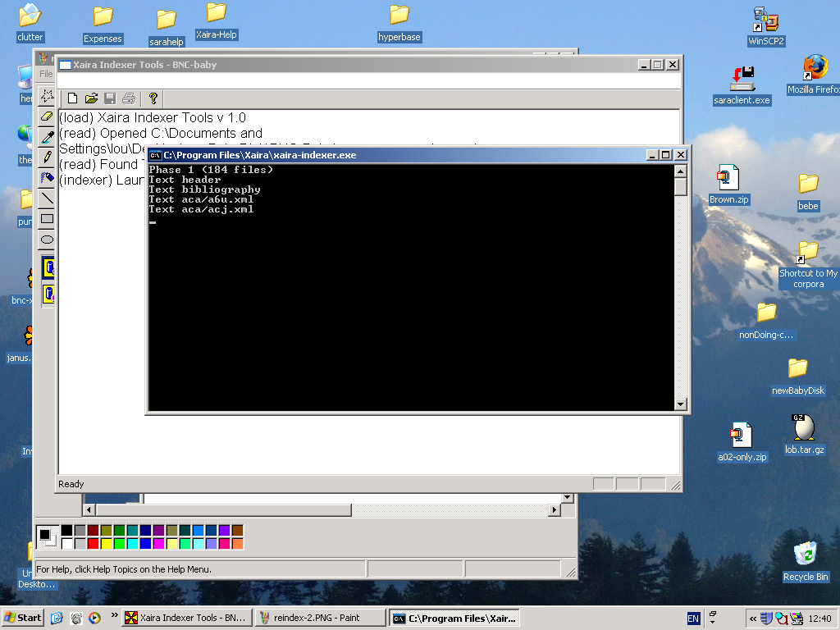Pick the magenta color swatch
The height and width of the screenshot is (630, 840).
click(x=158, y=544)
